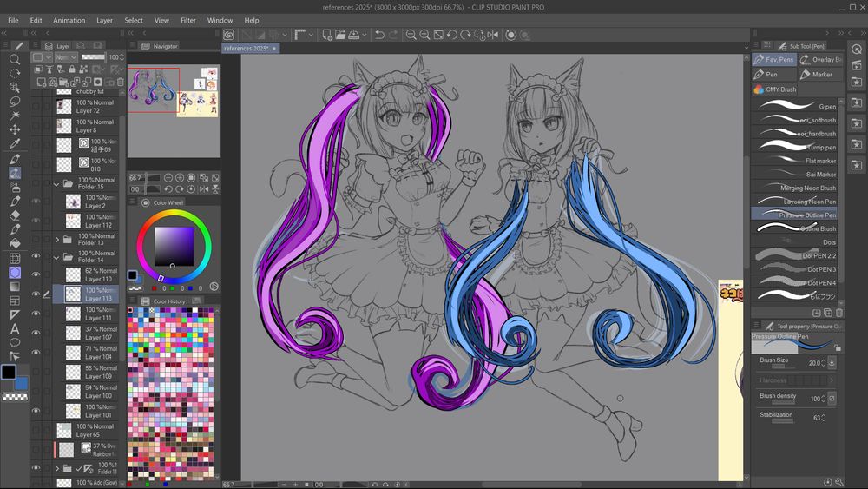Click CLIP STUDIO launcher icon in command bar
The height and width of the screenshot is (489, 868).
[x=228, y=35]
